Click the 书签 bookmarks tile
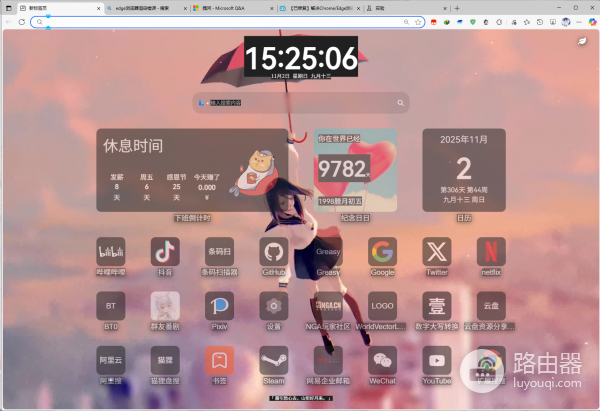The height and width of the screenshot is (411, 600). [x=219, y=360]
